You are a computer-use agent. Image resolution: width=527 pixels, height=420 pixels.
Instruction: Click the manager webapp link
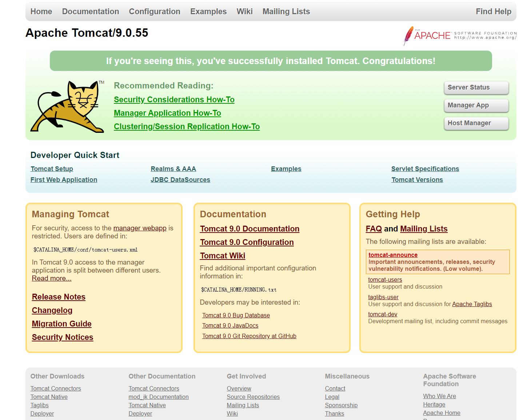[140, 228]
